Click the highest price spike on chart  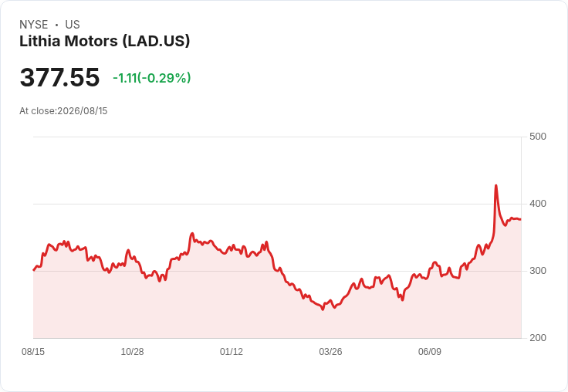coord(496,185)
